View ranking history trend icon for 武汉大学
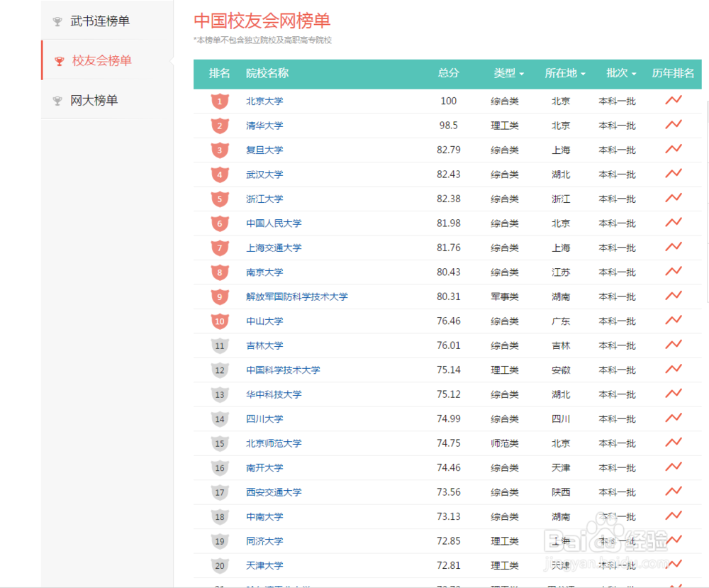This screenshot has width=709, height=588. 674,173
